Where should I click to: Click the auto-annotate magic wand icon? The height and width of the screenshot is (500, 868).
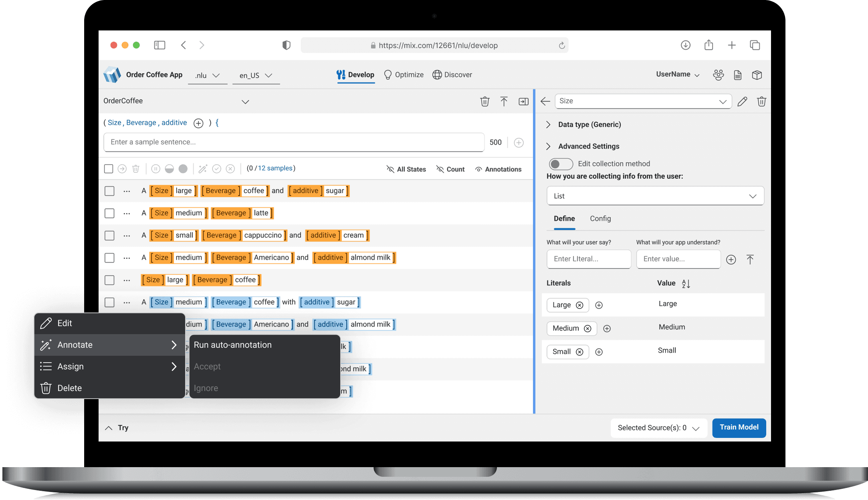[203, 169]
